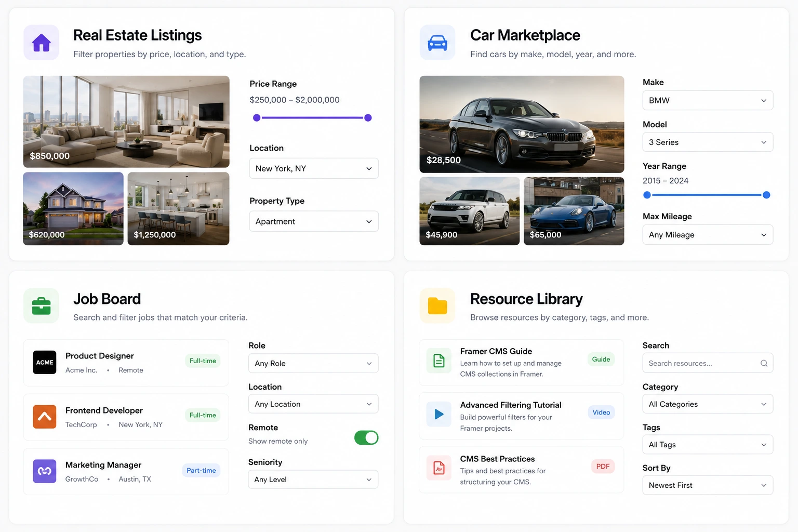Open the Sort By Newest First dropdown
The image size is (798, 532).
[708, 485]
